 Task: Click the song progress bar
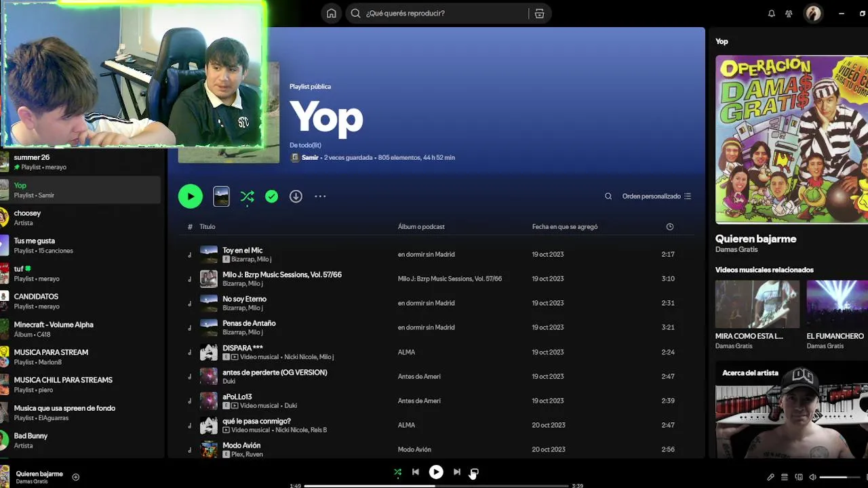pyautogui.click(x=436, y=486)
